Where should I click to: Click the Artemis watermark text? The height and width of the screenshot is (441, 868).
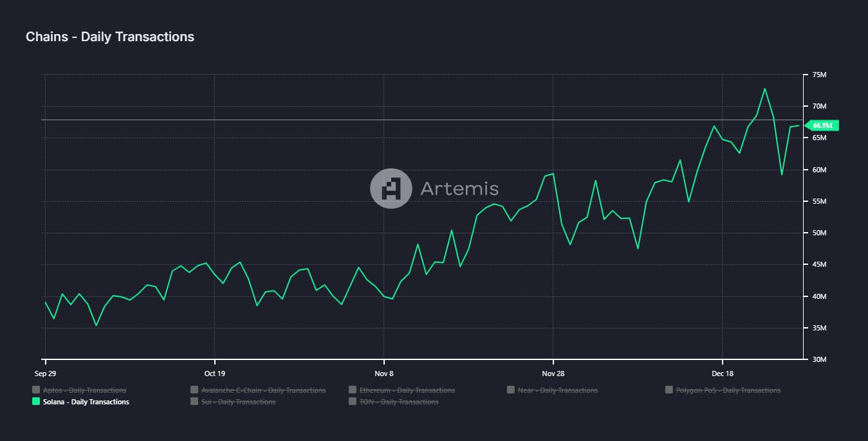click(459, 188)
